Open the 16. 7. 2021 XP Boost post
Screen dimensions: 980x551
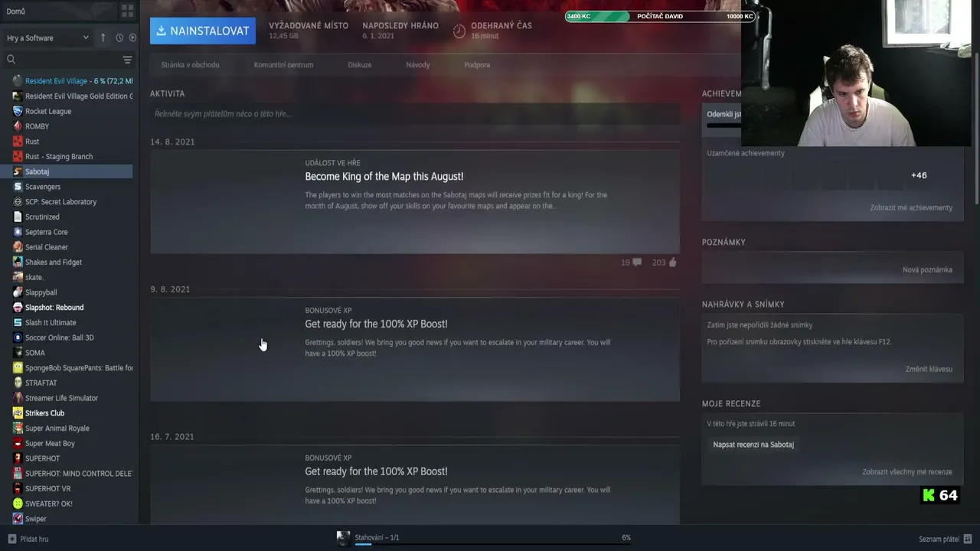[x=415, y=485]
